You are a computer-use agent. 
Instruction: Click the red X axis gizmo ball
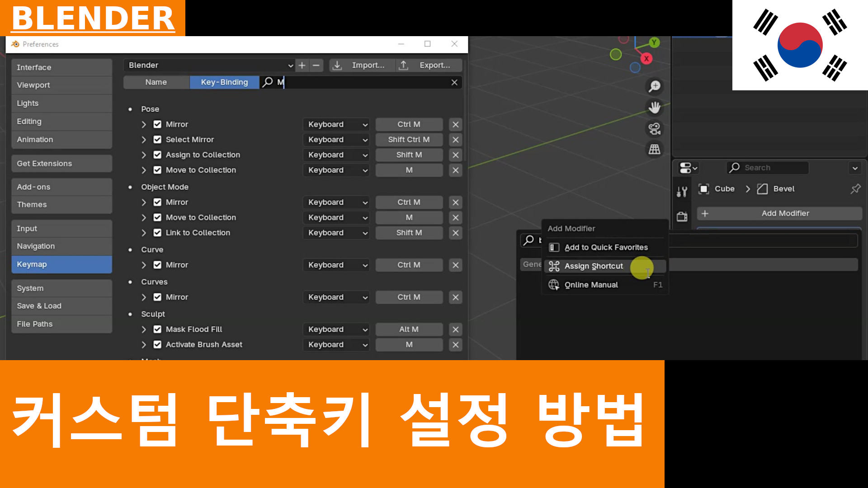pyautogui.click(x=646, y=59)
